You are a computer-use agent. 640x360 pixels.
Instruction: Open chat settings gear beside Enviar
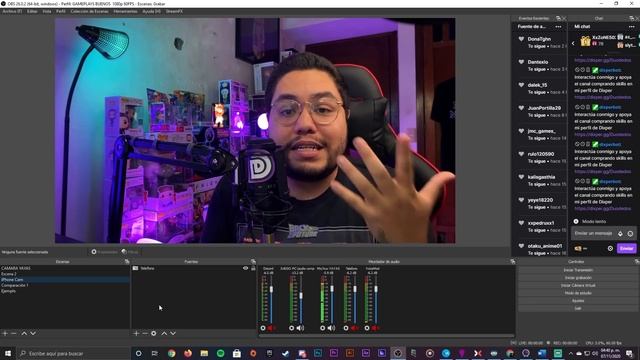click(610, 248)
